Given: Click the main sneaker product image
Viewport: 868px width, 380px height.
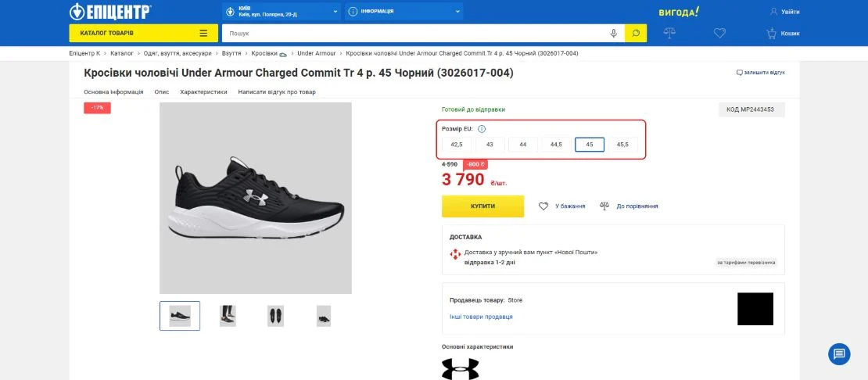Looking at the screenshot, I should pos(256,198).
